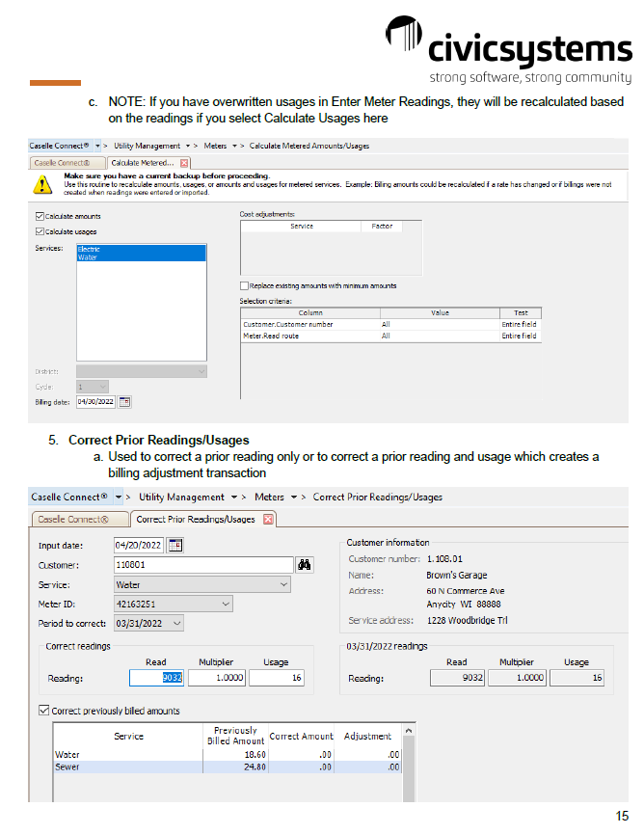Screen dimensions: 644x834
Task: Click Utility Management in lower breadcrumb
Action: click(x=181, y=497)
